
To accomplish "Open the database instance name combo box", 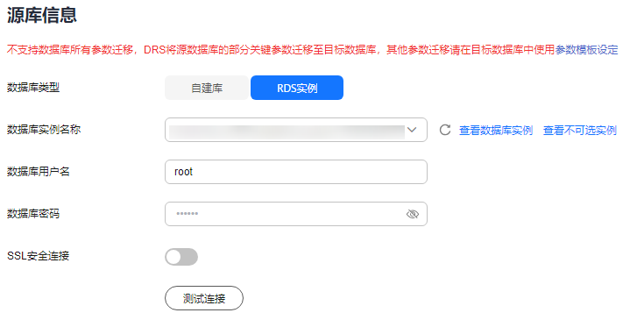I will [296, 130].
